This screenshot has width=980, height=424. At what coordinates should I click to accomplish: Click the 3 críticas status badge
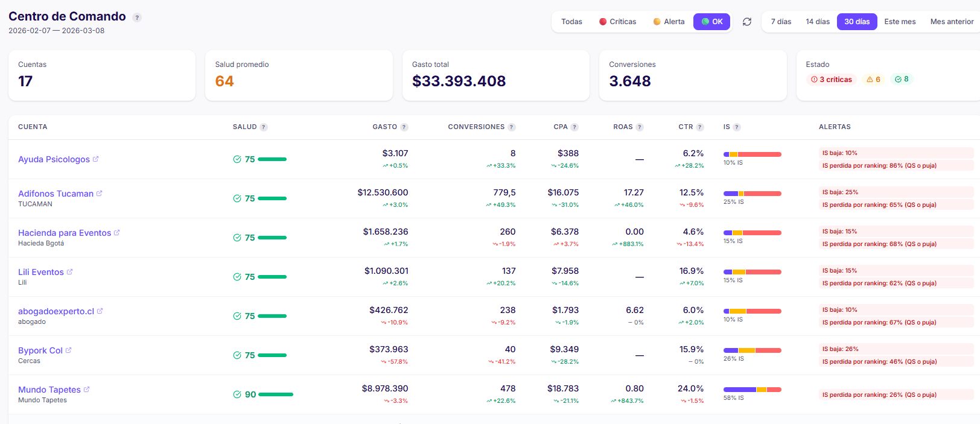point(832,80)
